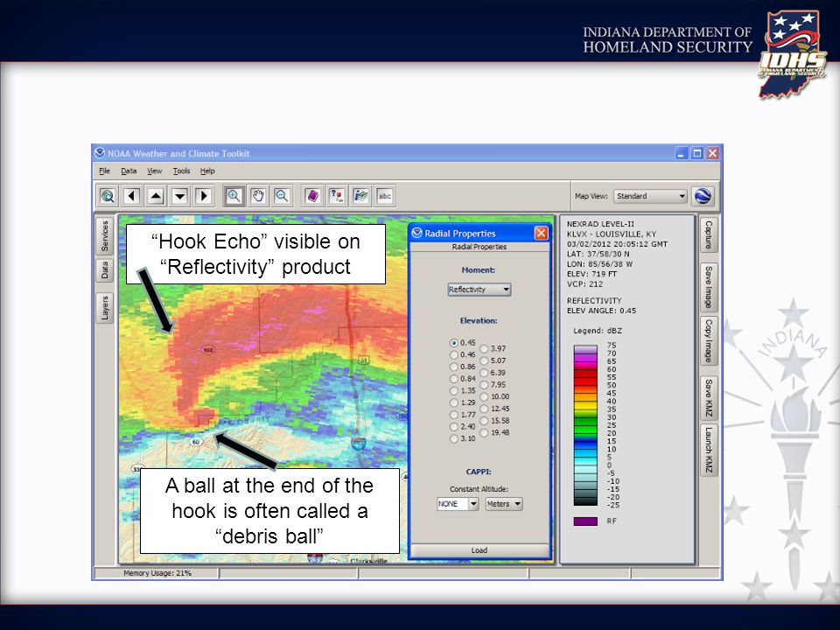Click the NEXRAD LEVEL-II heading text
This screenshot has width=840, height=630.
pyautogui.click(x=600, y=224)
